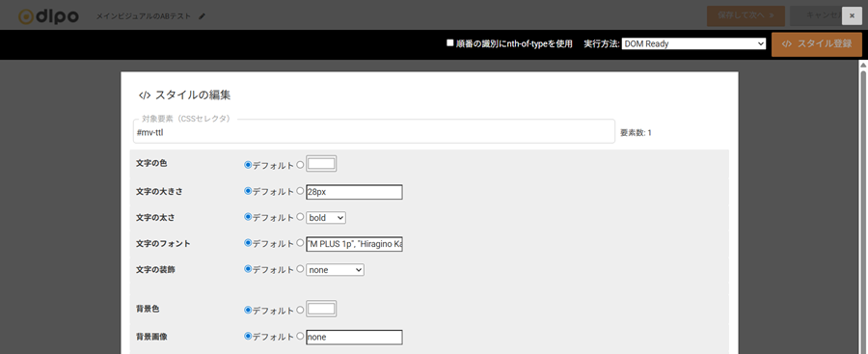Open the 実行方法 DOM Ready dropdown
The image size is (868, 354).
pyautogui.click(x=693, y=43)
